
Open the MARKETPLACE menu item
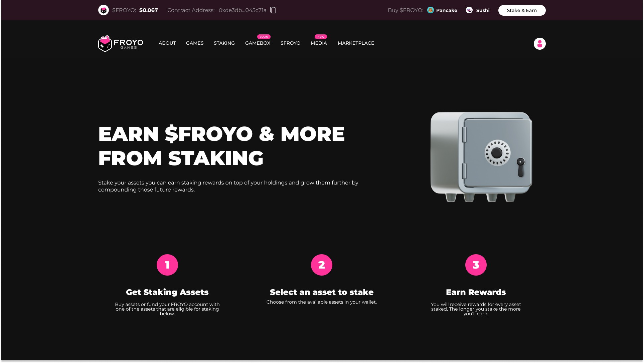click(x=356, y=43)
